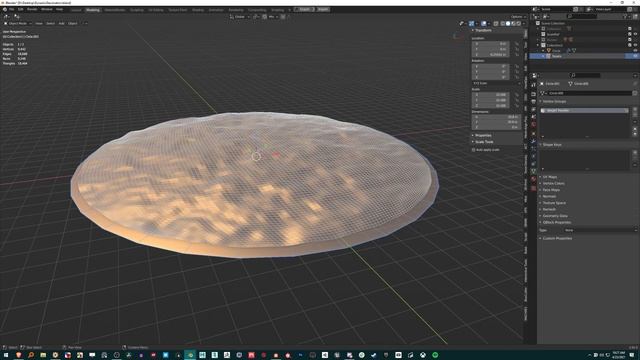Open the viewport Add menu
The height and width of the screenshot is (360, 640).
61,23
